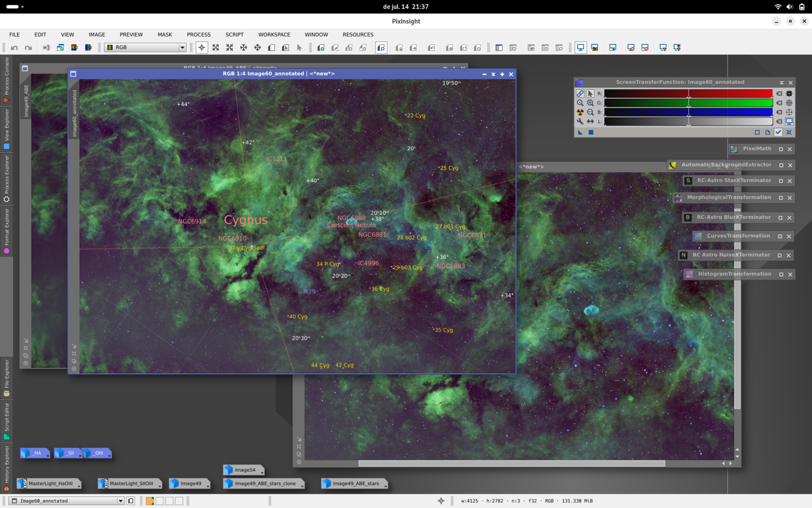
Task: Select the _HA image icon
Action: point(34,453)
